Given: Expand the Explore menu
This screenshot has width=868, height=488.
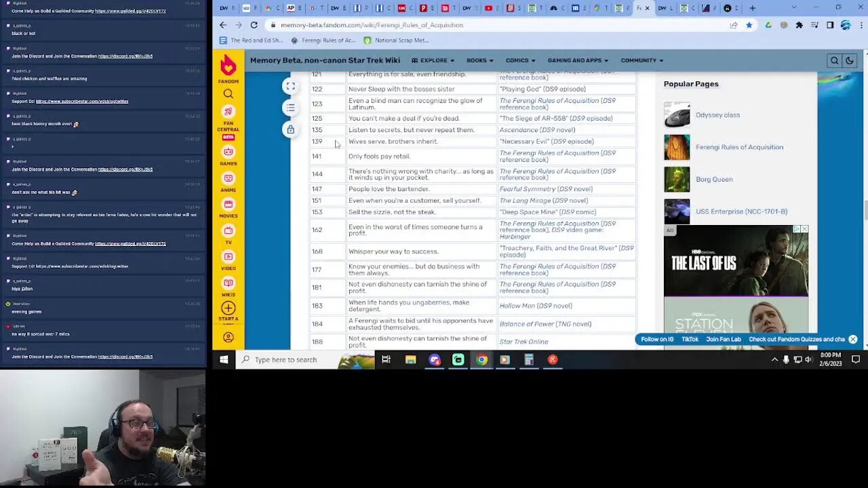Looking at the screenshot, I should coord(433,60).
